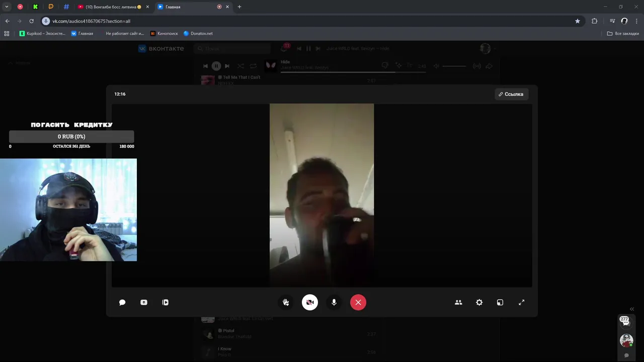Open Все закладки folder

coord(623,33)
